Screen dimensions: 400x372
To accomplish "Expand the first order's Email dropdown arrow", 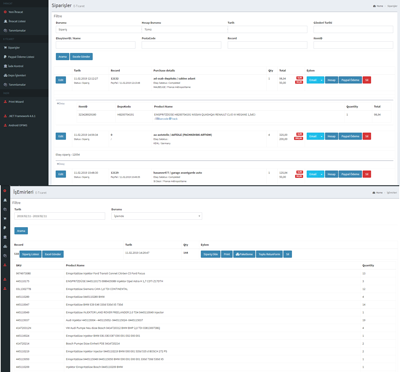I will click(321, 80).
